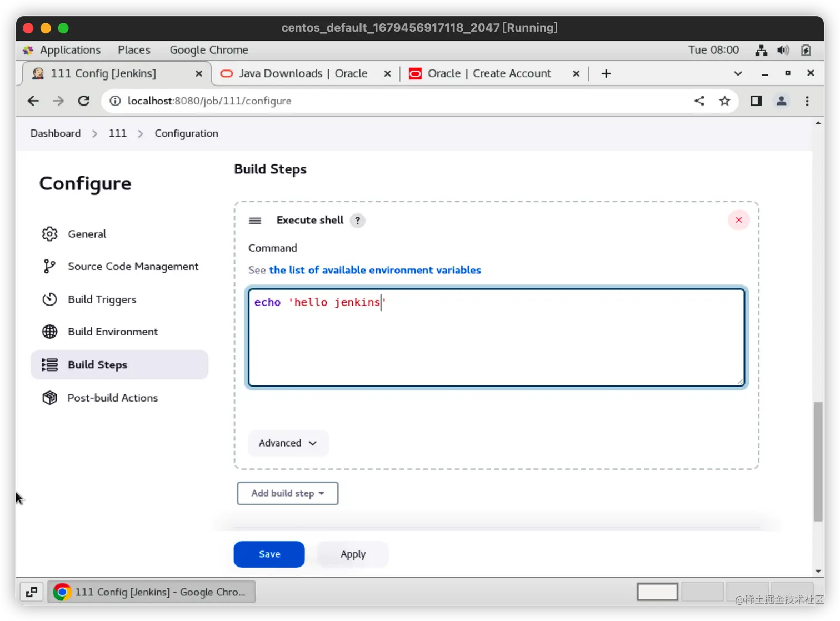Click the scrollbar down arrow

(x=818, y=571)
